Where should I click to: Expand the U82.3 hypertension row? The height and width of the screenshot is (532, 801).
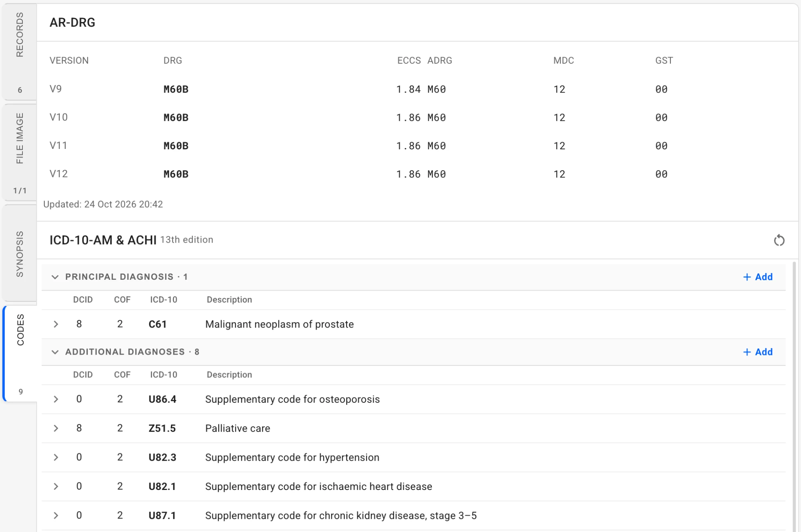pos(56,457)
